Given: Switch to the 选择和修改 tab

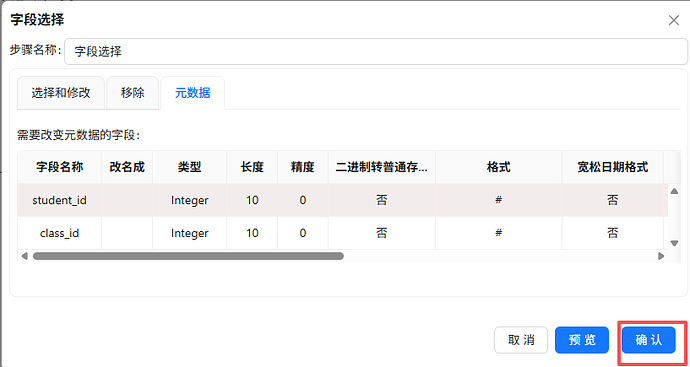Looking at the screenshot, I should pos(61,93).
